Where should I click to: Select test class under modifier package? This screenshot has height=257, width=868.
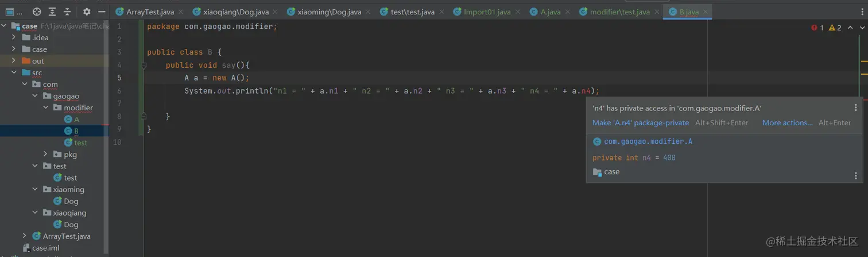(x=80, y=143)
